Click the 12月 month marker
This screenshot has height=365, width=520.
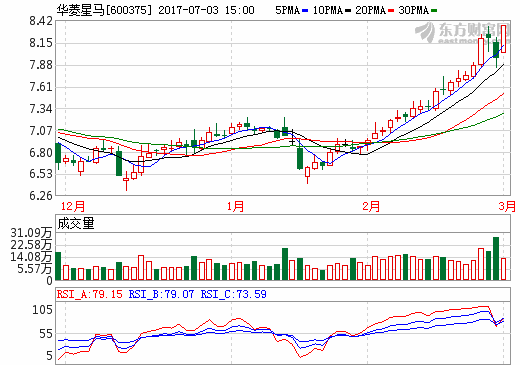click(73, 206)
